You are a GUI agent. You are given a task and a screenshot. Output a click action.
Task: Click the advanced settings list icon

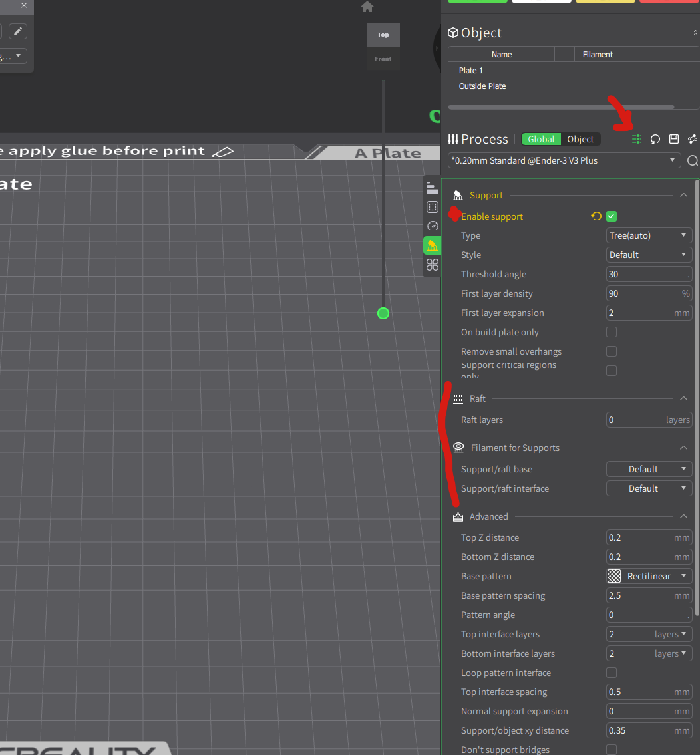point(636,139)
